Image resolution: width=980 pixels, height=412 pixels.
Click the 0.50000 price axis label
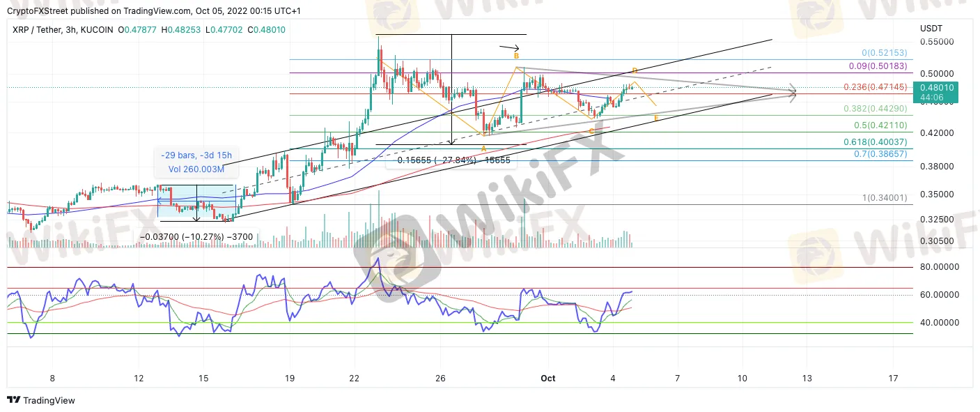point(935,73)
